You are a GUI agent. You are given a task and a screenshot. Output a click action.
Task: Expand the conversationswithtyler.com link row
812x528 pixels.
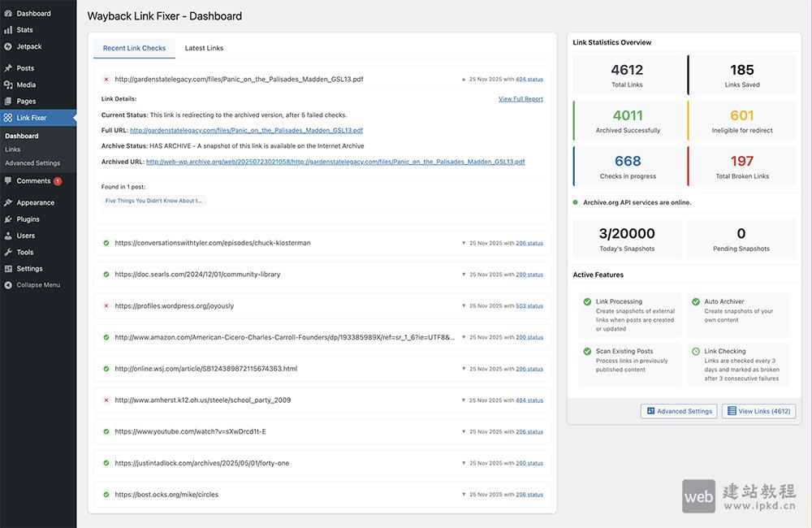point(464,243)
